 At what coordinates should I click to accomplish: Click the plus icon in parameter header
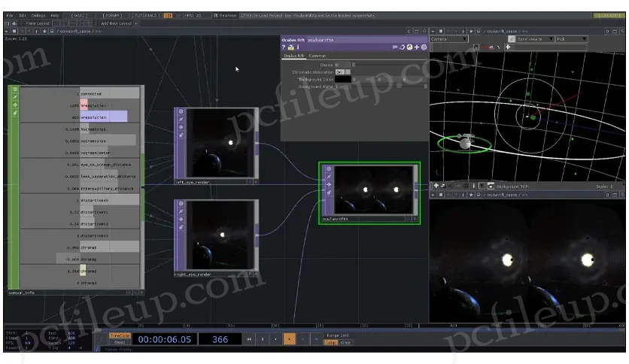click(x=416, y=47)
